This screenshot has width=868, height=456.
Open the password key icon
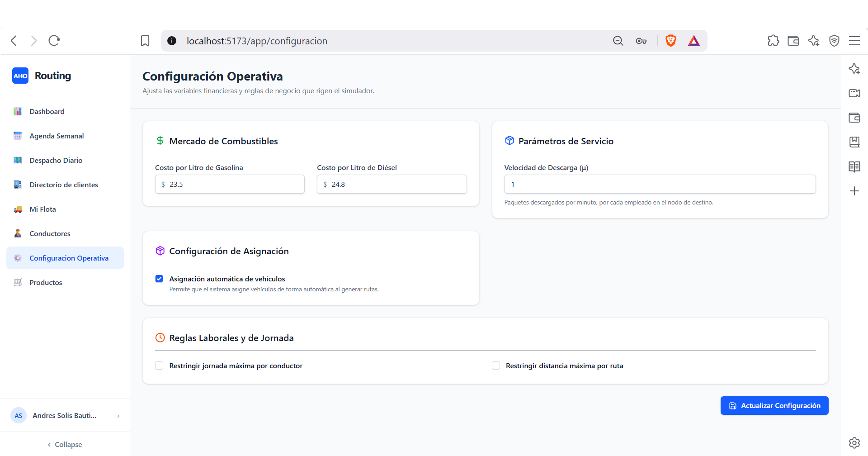pos(641,41)
